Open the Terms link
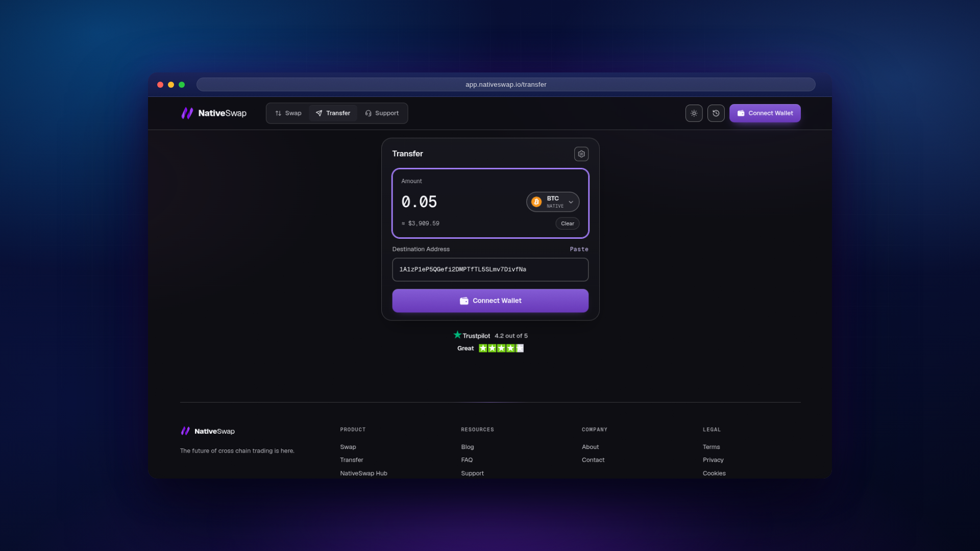The height and width of the screenshot is (551, 980). (x=712, y=447)
